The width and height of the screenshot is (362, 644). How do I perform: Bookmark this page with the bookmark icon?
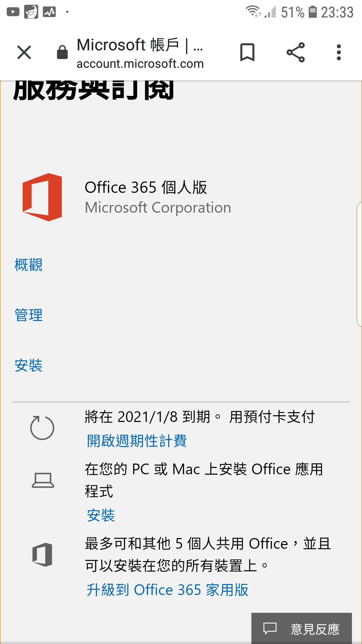click(247, 52)
